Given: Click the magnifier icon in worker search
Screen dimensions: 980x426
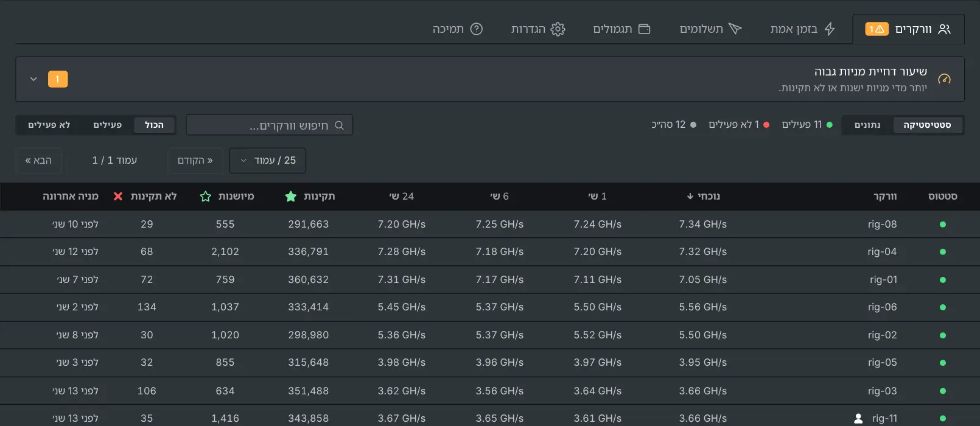Looking at the screenshot, I should (x=340, y=125).
